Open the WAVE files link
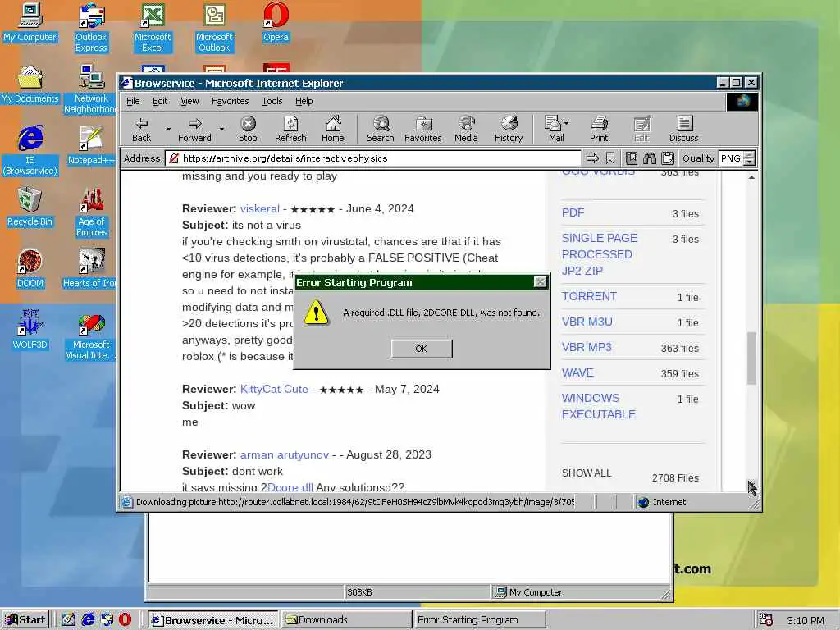The width and height of the screenshot is (840, 630). (577, 372)
